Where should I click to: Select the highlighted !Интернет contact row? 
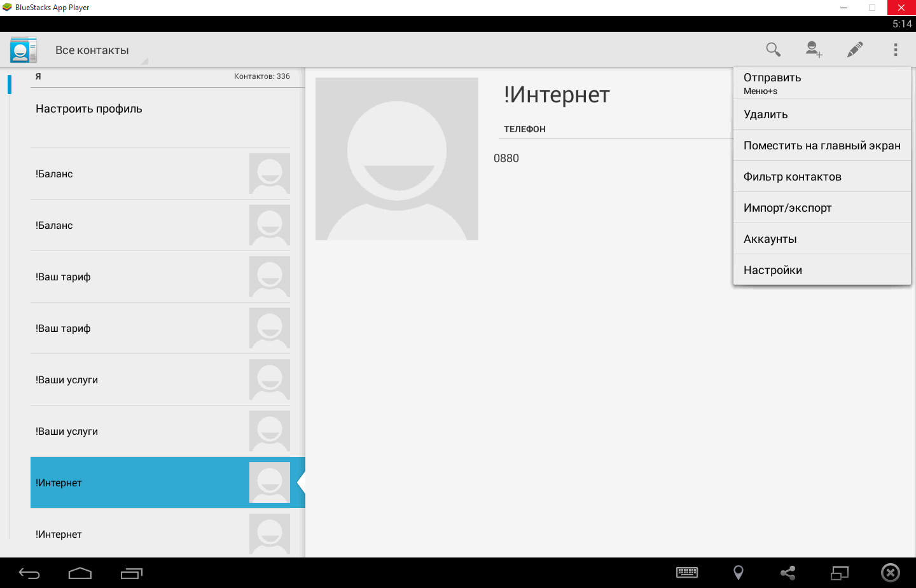coord(168,482)
